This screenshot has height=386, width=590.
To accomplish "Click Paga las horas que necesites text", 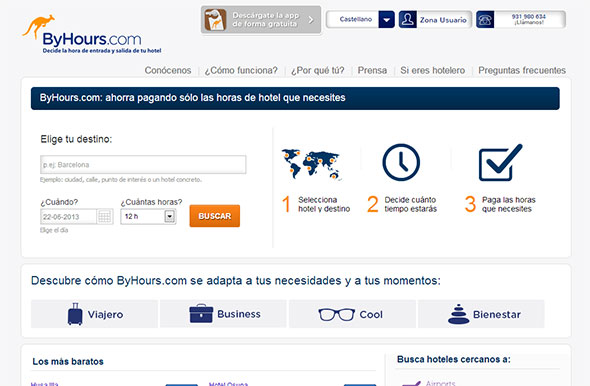I will point(509,204).
